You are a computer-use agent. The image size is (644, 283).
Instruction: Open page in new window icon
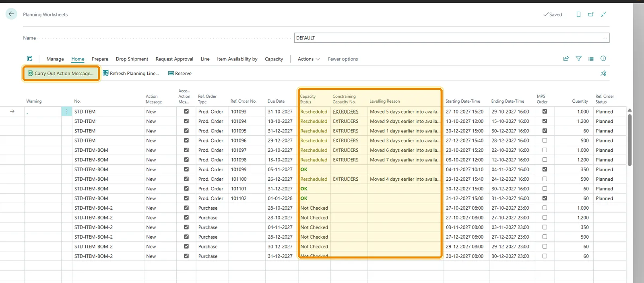pos(591,14)
